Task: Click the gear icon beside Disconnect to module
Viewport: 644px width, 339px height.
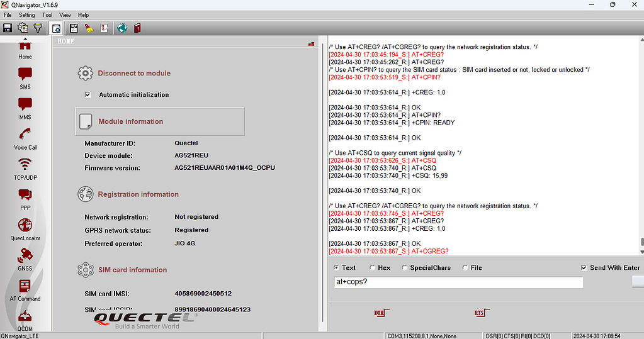Action: click(x=86, y=73)
